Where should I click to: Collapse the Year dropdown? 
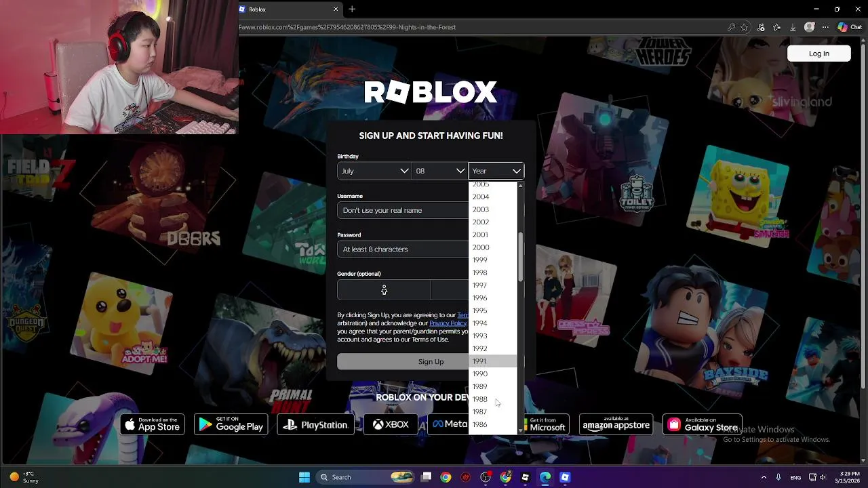(x=496, y=171)
